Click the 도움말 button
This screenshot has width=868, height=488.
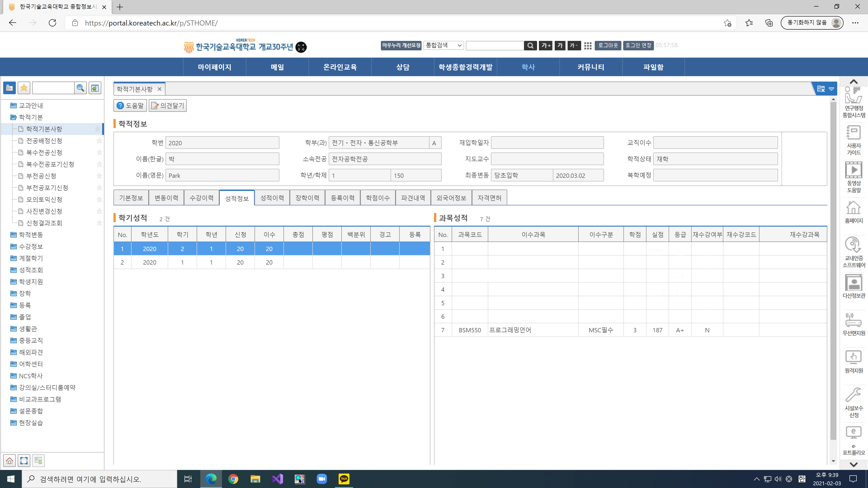click(130, 106)
